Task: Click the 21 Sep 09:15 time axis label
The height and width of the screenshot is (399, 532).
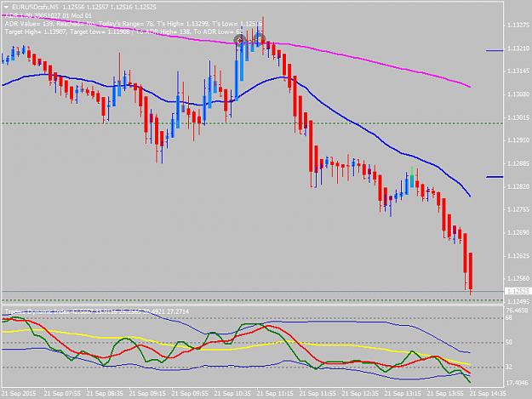Action: tap(147, 394)
